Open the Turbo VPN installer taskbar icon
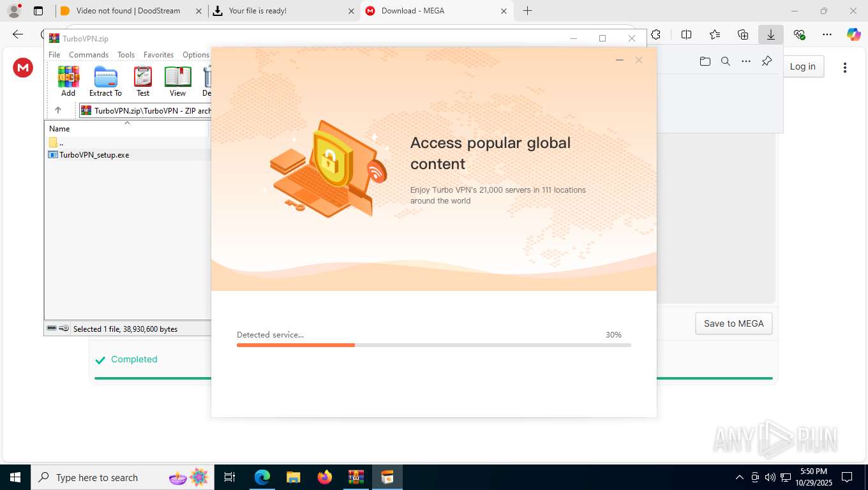Image resolution: width=868 pixels, height=490 pixels. (x=387, y=477)
